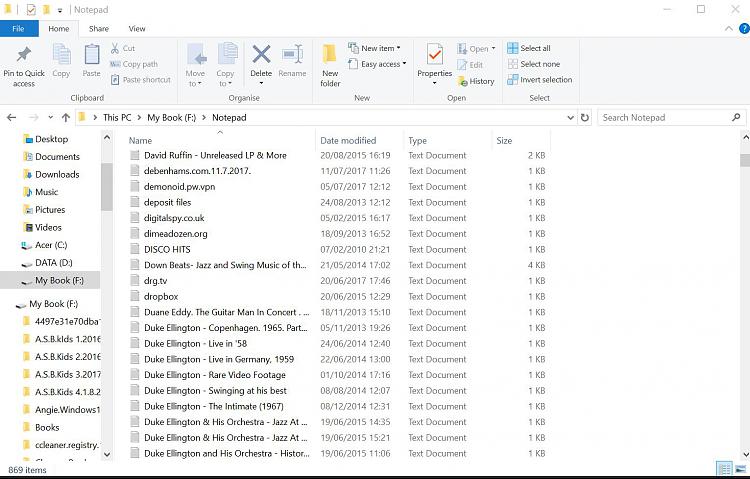Viewport: 750px width, 479px height.
Task: Switch to the Home ribbon tab
Action: pos(59,29)
